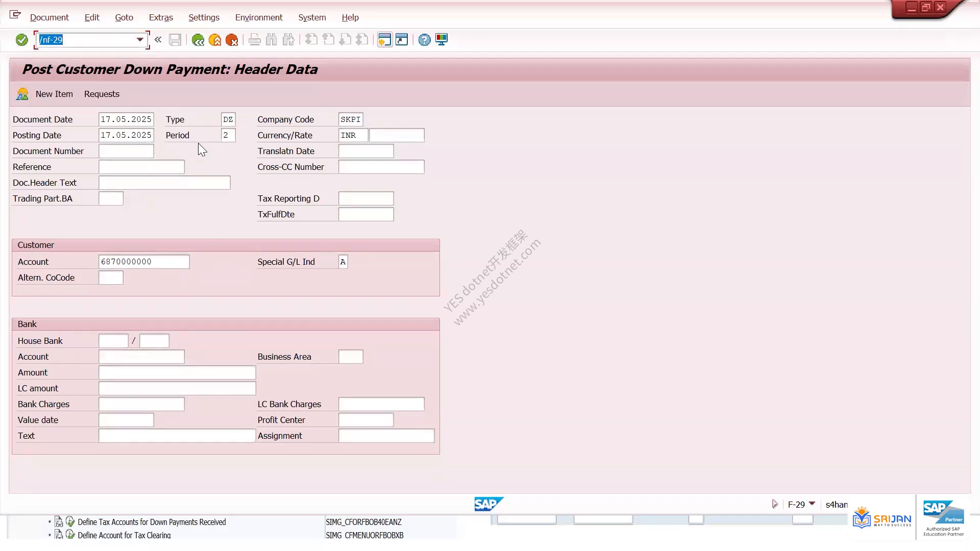Open the Extras menu
The image size is (980, 551).
(161, 17)
